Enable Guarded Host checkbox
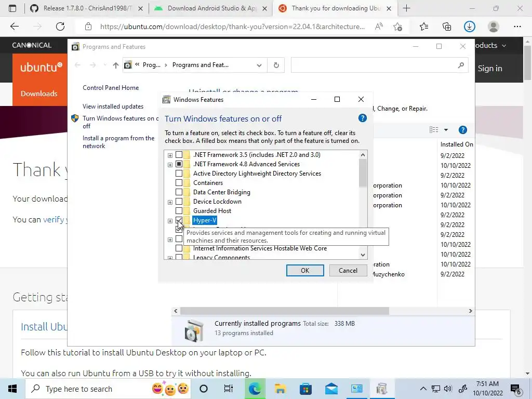 [179, 211]
